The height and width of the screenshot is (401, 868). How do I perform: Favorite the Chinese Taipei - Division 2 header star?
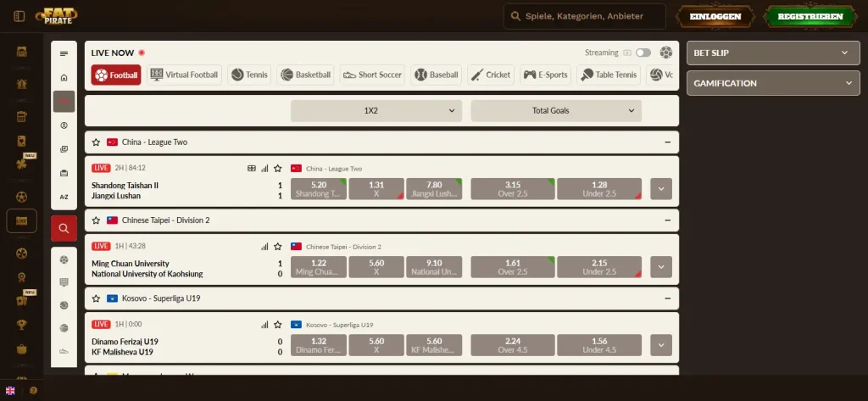click(96, 220)
